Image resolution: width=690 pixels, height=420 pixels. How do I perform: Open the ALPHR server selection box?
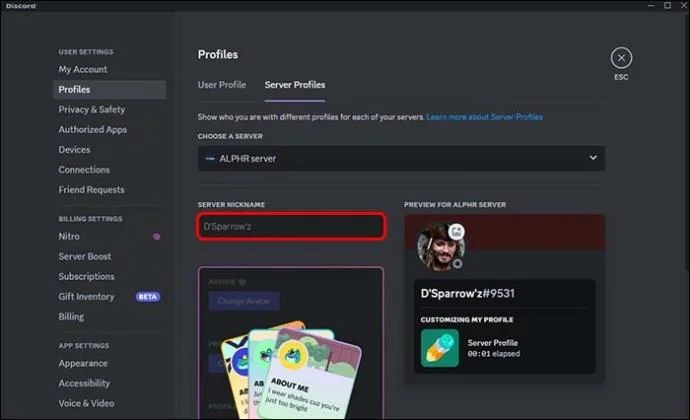click(401, 158)
